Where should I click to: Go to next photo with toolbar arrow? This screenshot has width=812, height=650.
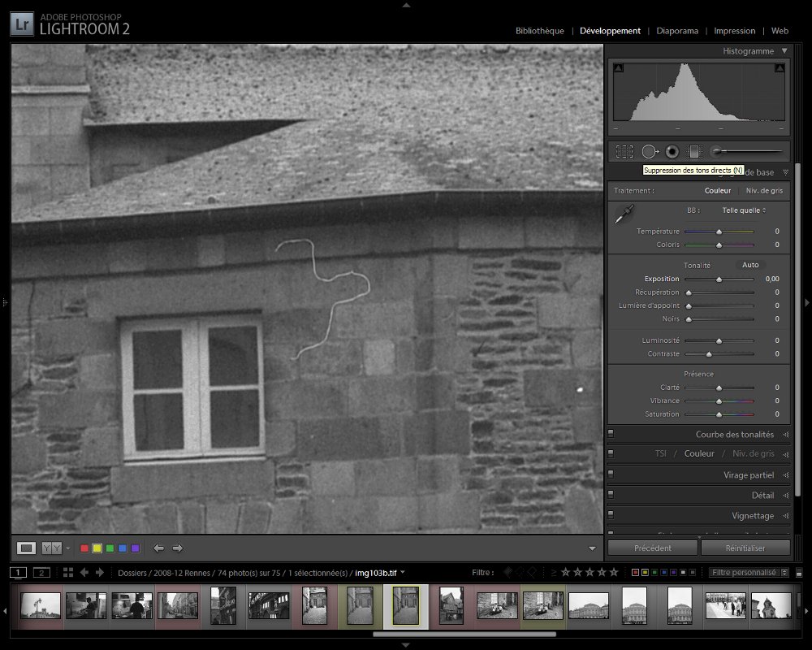[178, 548]
